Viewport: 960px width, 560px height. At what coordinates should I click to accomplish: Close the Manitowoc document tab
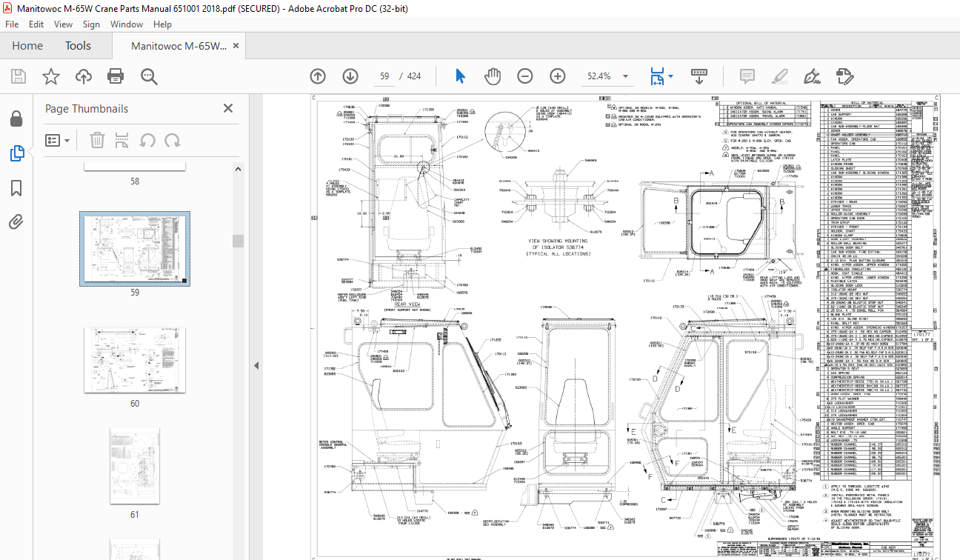pyautogui.click(x=236, y=46)
